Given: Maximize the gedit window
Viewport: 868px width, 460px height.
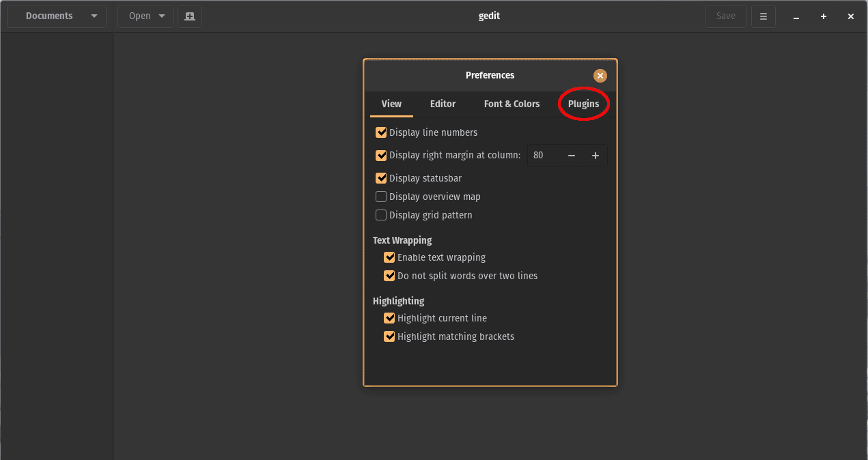Looking at the screenshot, I should (x=824, y=16).
